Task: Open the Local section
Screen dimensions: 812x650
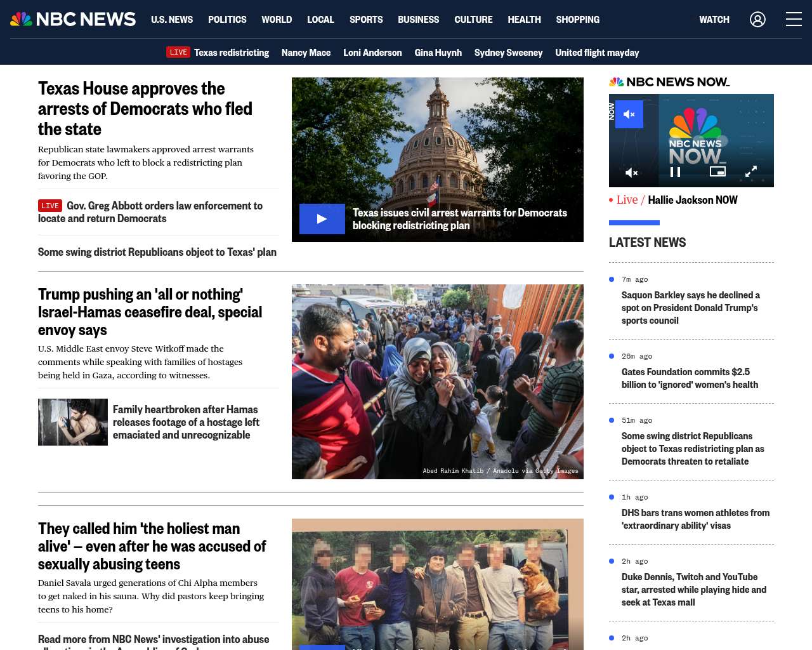Action: 320,20
